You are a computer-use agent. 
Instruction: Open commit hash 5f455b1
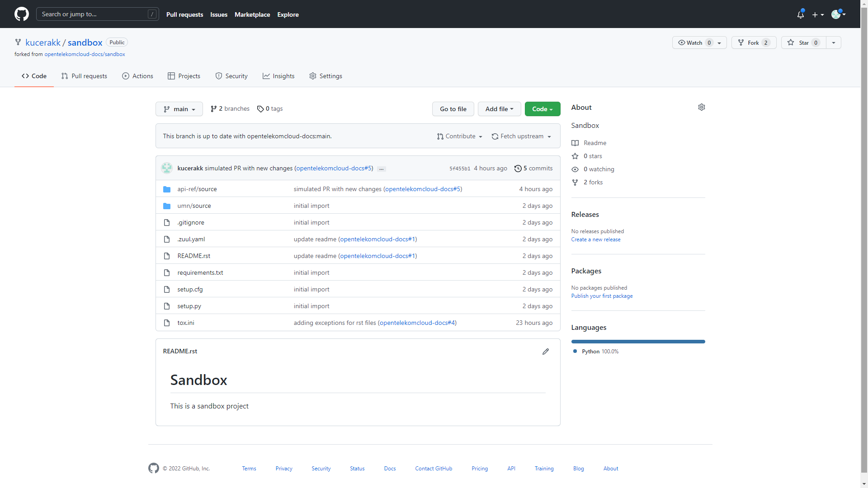coord(460,169)
